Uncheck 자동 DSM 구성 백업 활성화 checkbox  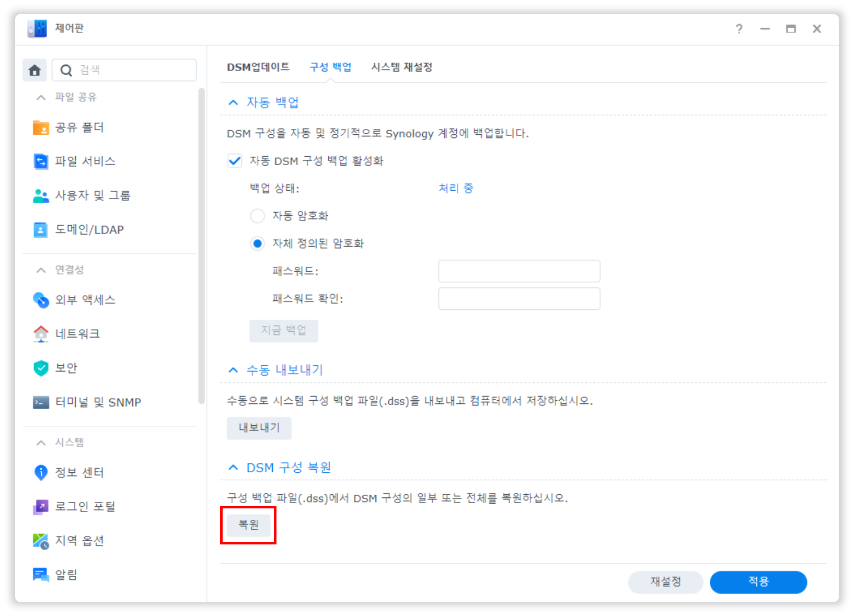pos(235,161)
